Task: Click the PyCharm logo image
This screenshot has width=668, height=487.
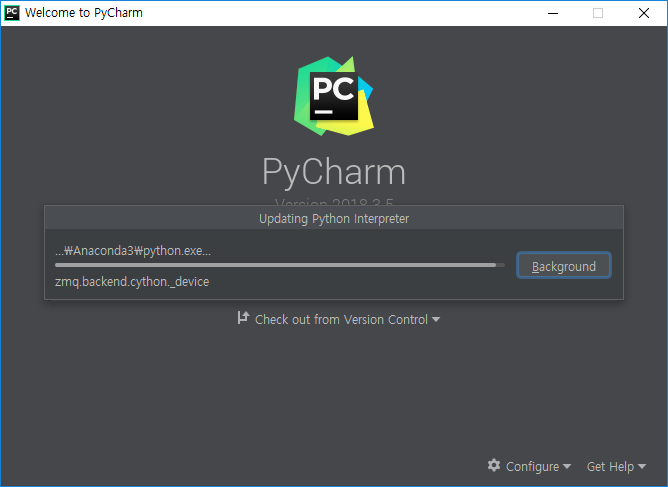Action: [334, 96]
